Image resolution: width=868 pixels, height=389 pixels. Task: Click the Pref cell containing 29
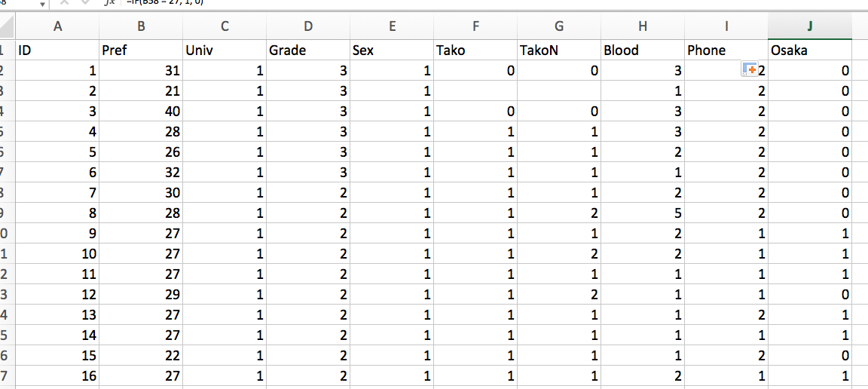(x=141, y=295)
